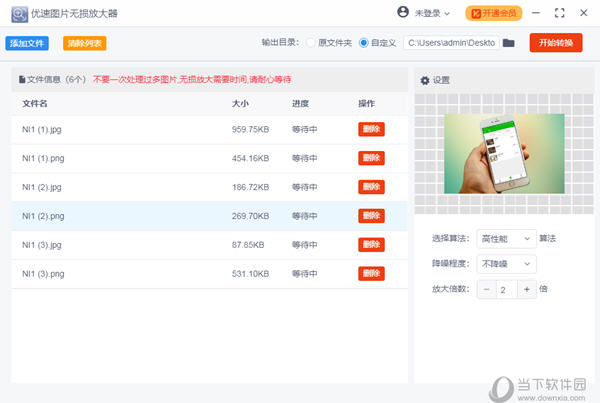
Task: Select file name NI1 (2).png
Action: pos(43,216)
